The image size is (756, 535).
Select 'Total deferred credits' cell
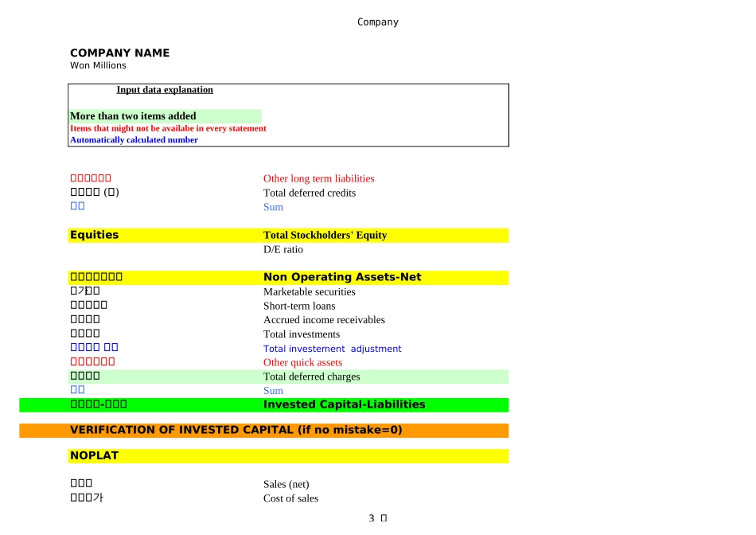click(310, 193)
